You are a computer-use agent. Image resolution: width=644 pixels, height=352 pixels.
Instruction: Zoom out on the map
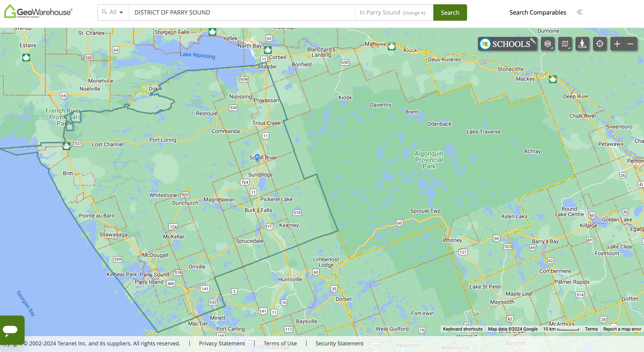click(x=631, y=44)
